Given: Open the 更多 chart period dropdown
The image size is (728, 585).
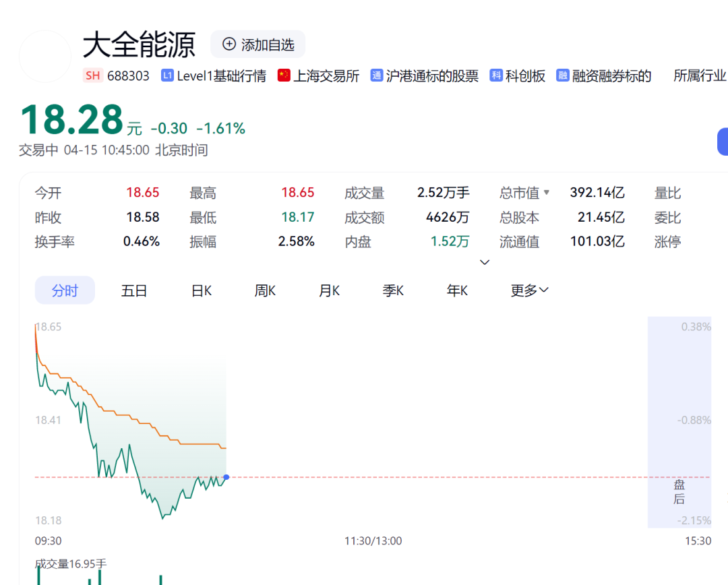Looking at the screenshot, I should pyautogui.click(x=529, y=290).
